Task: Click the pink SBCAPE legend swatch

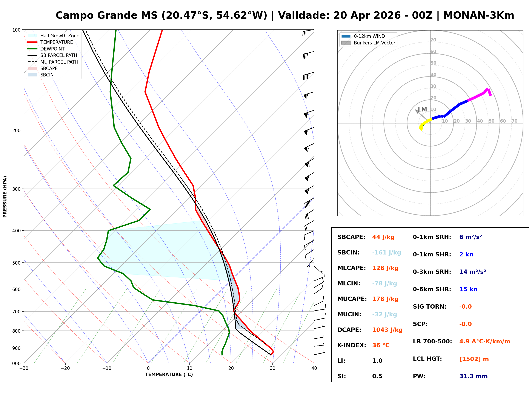Action: click(32, 69)
